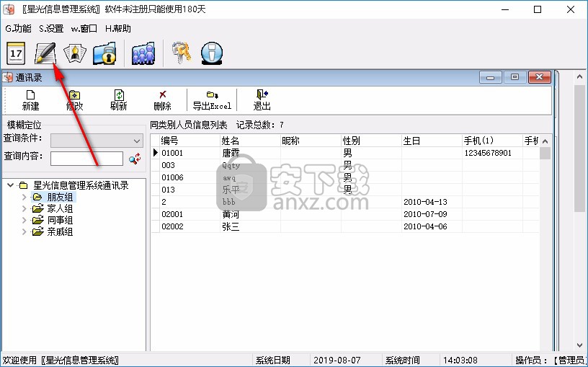Click the keys toolbar icon
This screenshot has width=588, height=367.
(182, 53)
